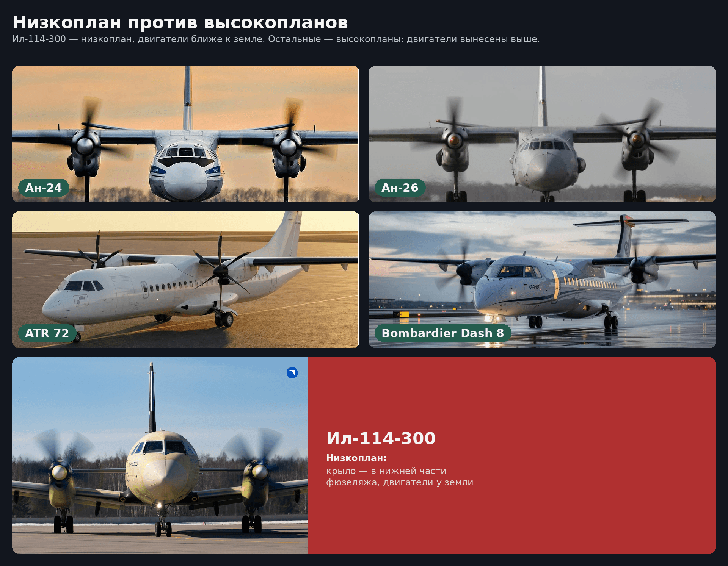Click the "Ан-24" green label badge
This screenshot has height=566, width=728.
click(44, 188)
